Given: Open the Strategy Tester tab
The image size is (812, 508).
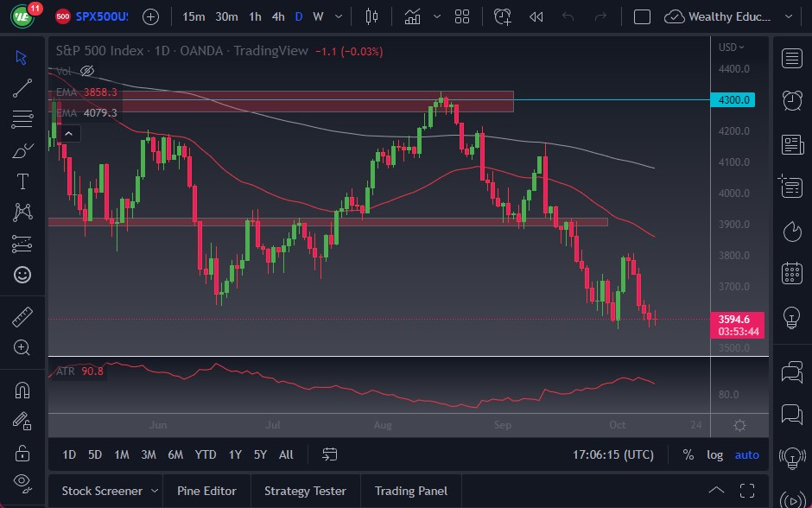Looking at the screenshot, I should pyautogui.click(x=305, y=491).
